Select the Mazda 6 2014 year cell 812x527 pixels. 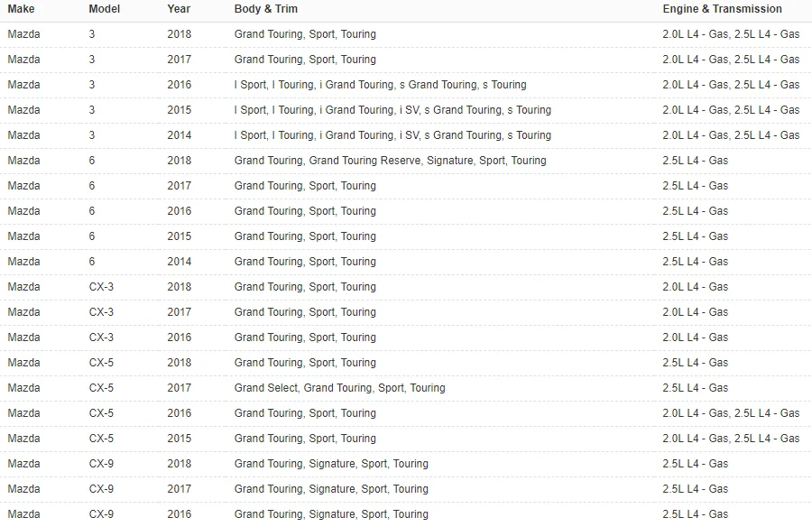coord(180,262)
